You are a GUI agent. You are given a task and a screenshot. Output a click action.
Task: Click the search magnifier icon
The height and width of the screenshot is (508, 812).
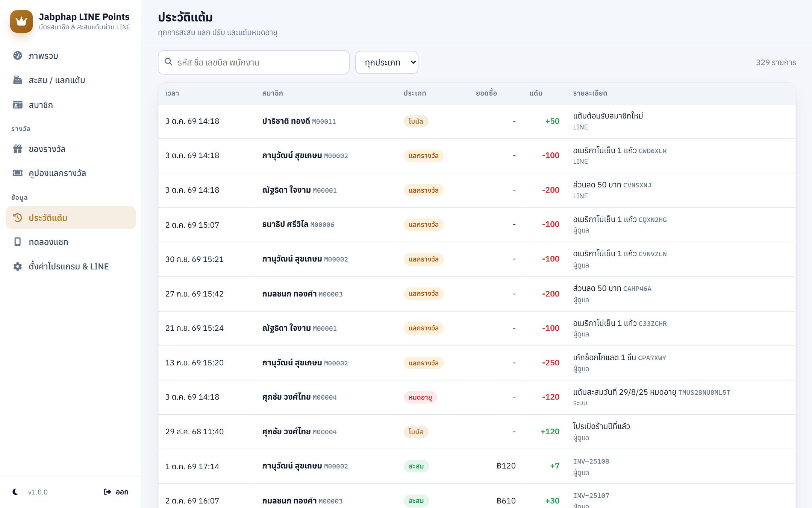coord(168,62)
